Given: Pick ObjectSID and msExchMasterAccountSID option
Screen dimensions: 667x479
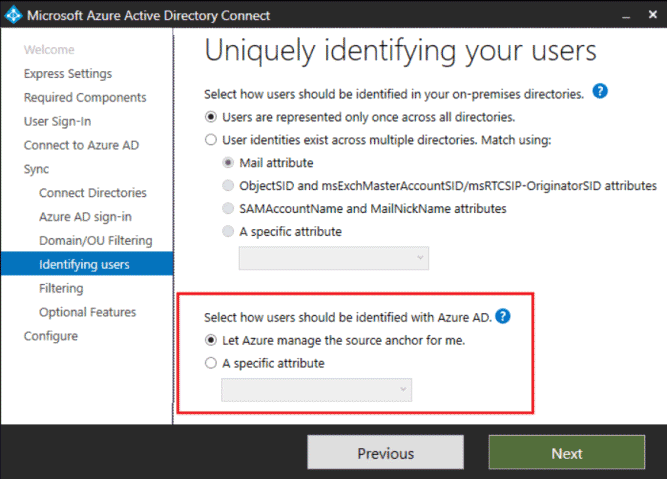Looking at the screenshot, I should pos(230,185).
